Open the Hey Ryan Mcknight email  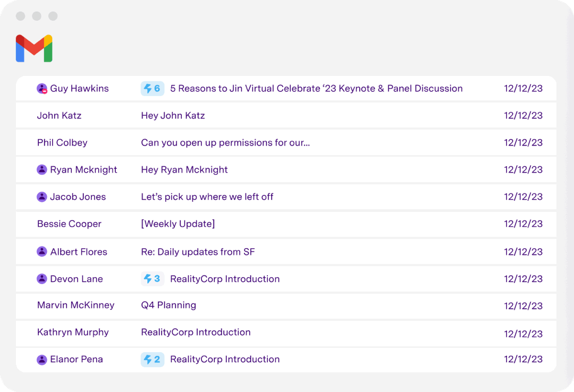pos(184,169)
